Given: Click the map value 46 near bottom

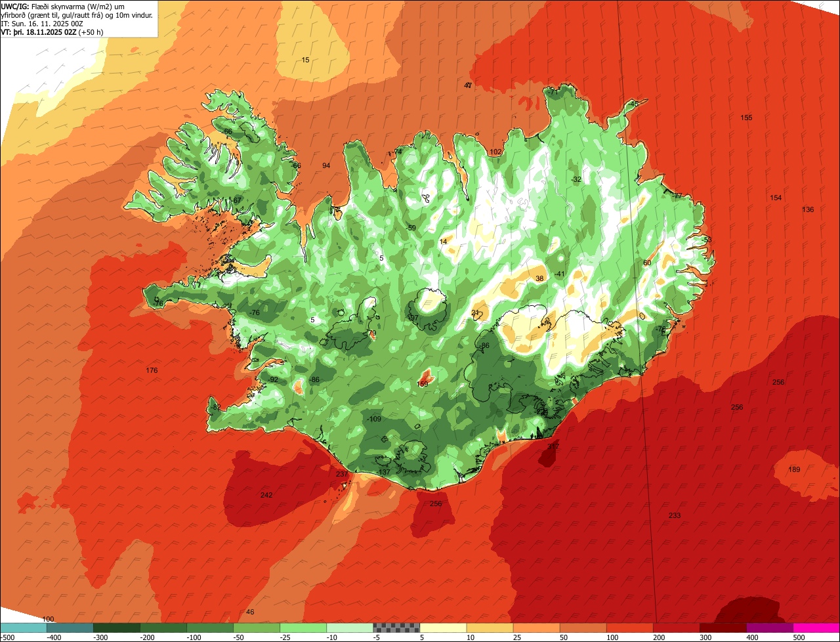Looking at the screenshot, I should click(x=250, y=612).
